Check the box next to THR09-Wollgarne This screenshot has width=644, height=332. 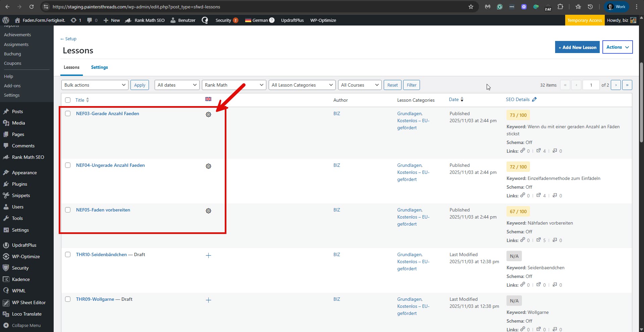[68, 299]
